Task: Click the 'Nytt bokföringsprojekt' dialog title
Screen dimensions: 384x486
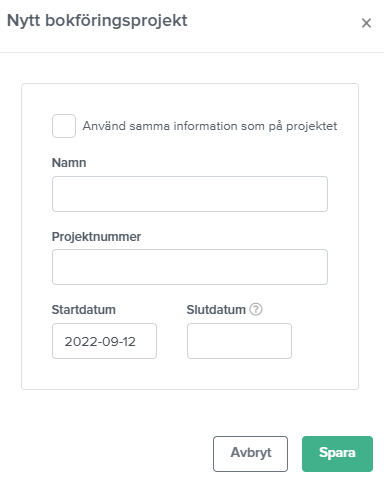Action: 97,21
